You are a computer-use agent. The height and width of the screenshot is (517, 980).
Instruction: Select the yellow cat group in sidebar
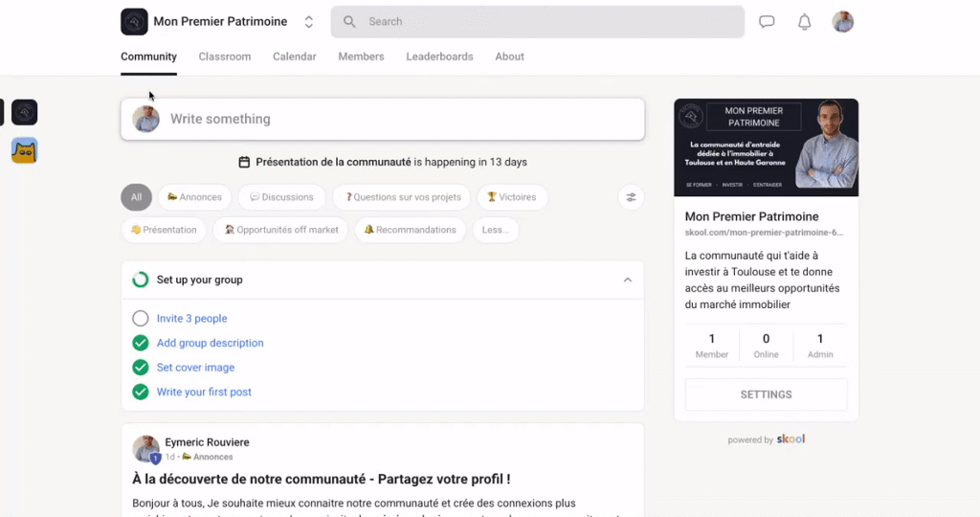(24, 150)
